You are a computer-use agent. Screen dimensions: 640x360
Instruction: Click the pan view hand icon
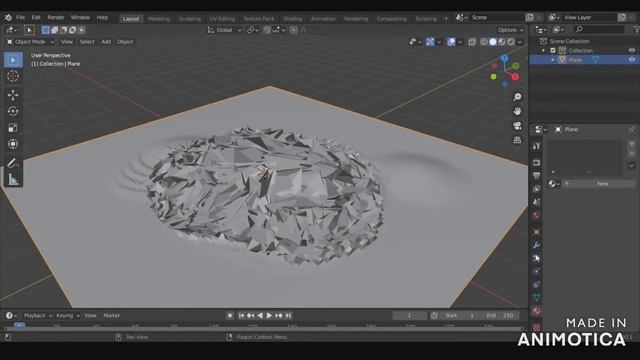point(517,111)
